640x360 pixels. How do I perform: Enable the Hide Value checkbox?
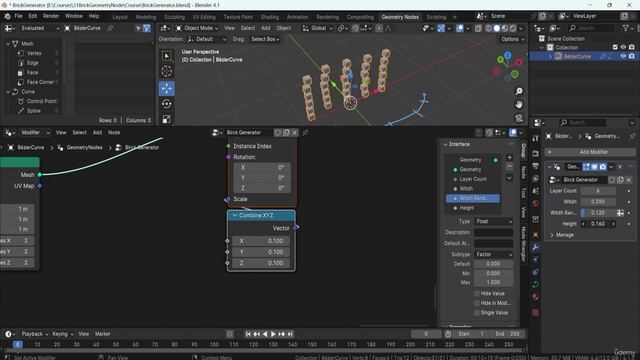tap(476, 293)
